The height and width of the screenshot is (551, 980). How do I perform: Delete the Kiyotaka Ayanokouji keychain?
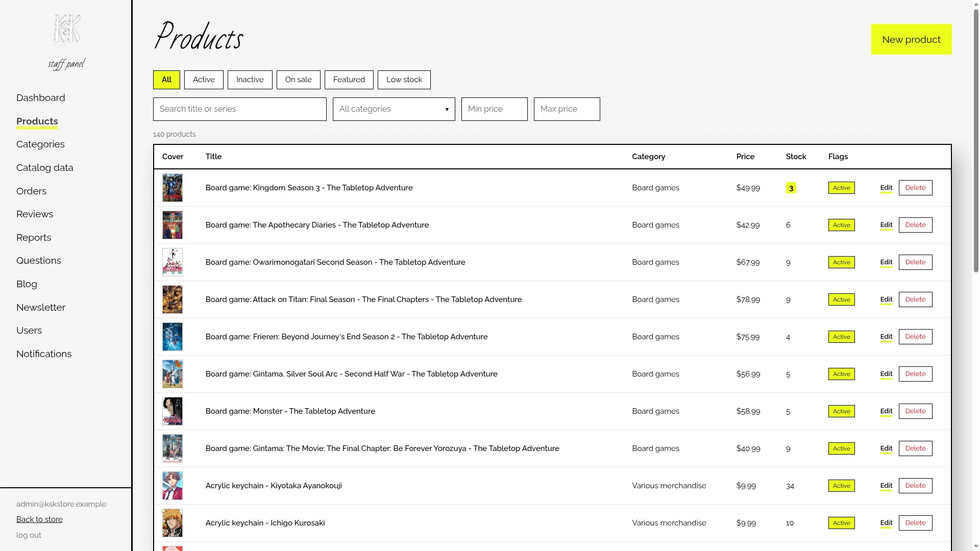(x=915, y=486)
